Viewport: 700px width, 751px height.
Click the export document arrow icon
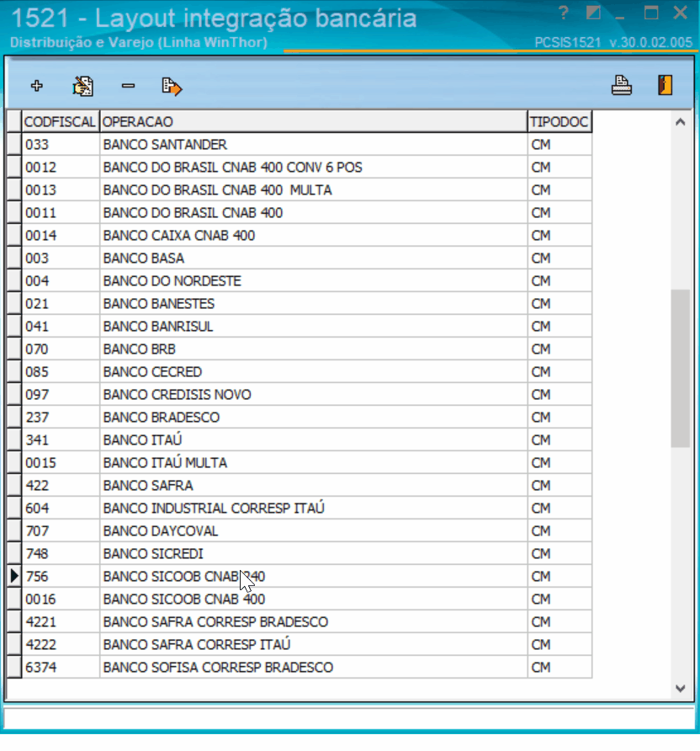pos(172,87)
